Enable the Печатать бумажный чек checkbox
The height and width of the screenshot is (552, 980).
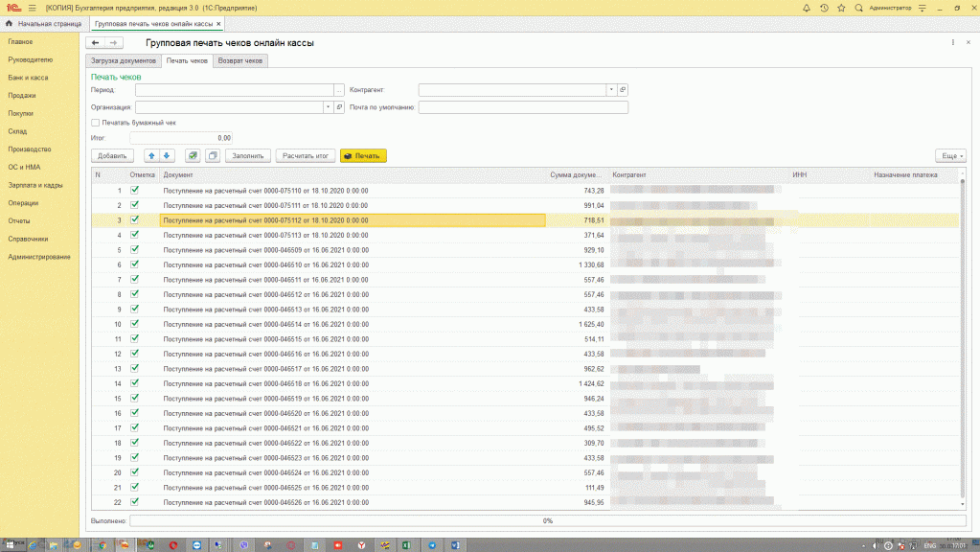click(95, 123)
